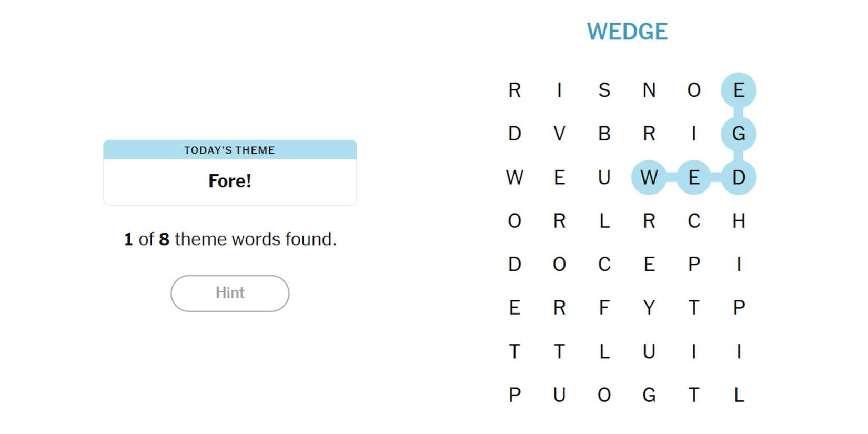Click the WEDGE word above the grid
Screen dimensions: 868x434
[x=627, y=32]
